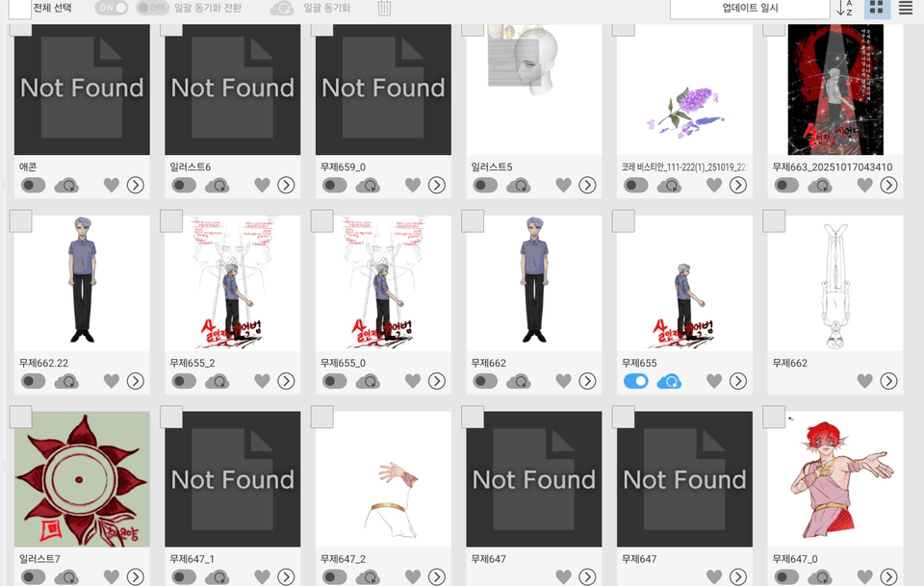Screen dimensions: 924x586
Task: Click cloud sync icon for 일러스트5
Action: 518,186
